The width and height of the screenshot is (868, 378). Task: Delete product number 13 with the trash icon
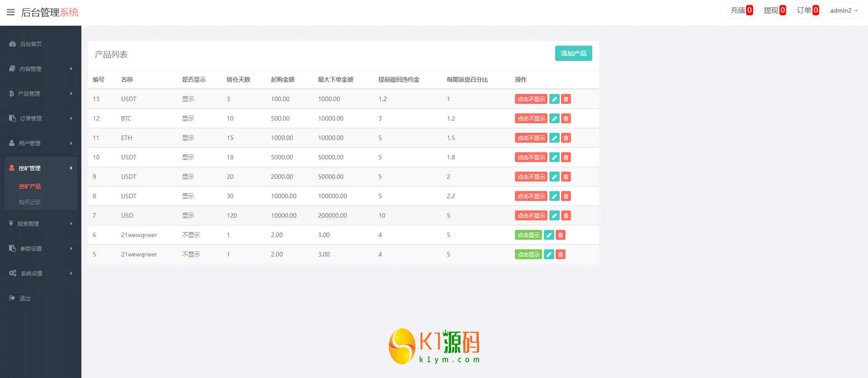pyautogui.click(x=566, y=99)
